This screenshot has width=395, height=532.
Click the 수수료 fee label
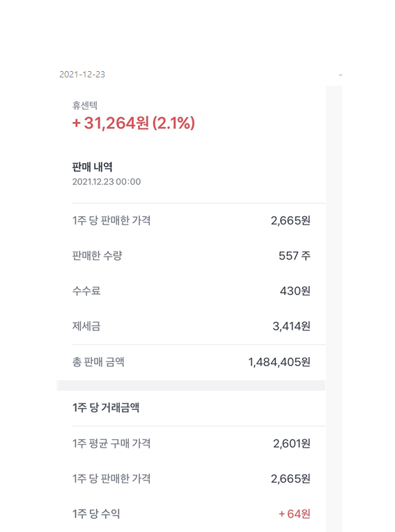(x=86, y=291)
